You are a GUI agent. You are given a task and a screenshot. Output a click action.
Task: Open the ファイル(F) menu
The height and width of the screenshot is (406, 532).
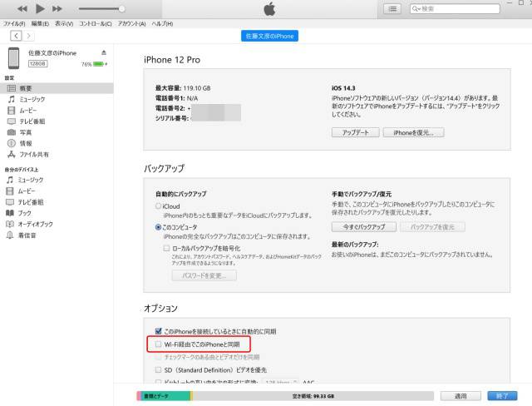click(x=14, y=24)
